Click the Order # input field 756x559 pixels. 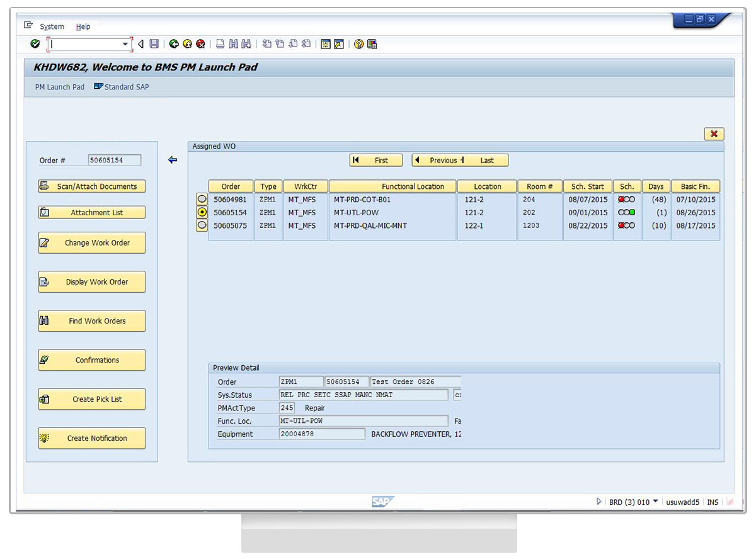click(x=115, y=161)
